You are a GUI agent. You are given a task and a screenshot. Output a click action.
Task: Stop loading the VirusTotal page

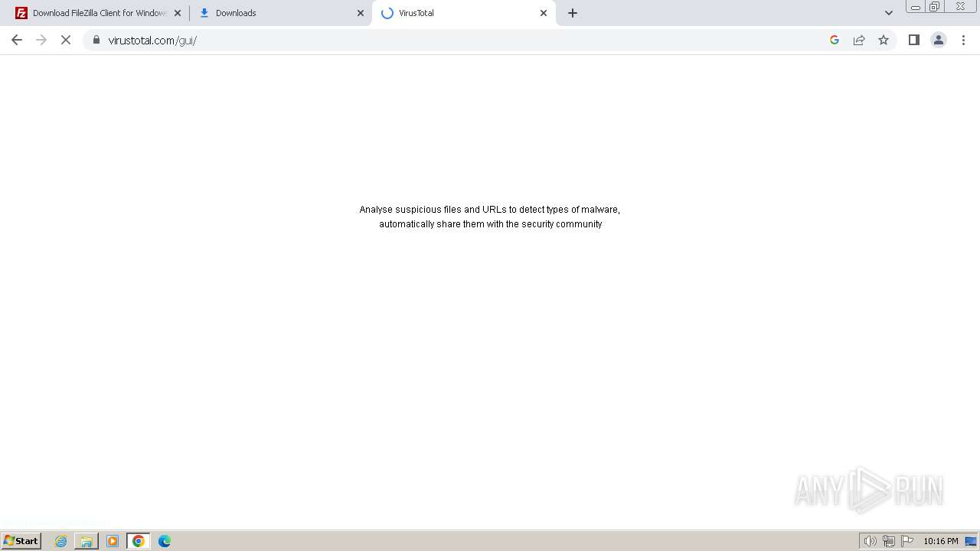(66, 40)
